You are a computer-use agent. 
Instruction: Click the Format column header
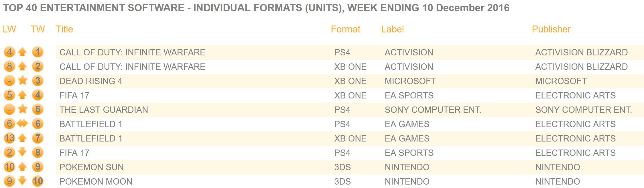(346, 29)
